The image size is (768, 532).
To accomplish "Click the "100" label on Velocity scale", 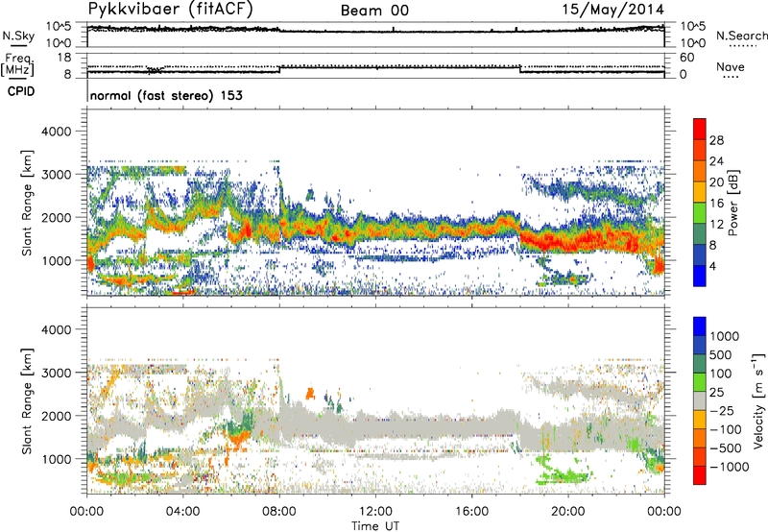I will coord(721,374).
